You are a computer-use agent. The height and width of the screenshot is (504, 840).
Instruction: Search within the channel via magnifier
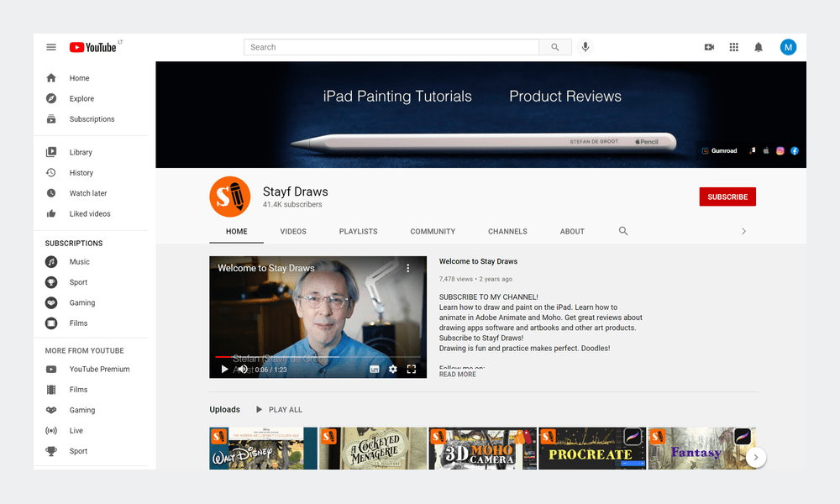point(623,231)
